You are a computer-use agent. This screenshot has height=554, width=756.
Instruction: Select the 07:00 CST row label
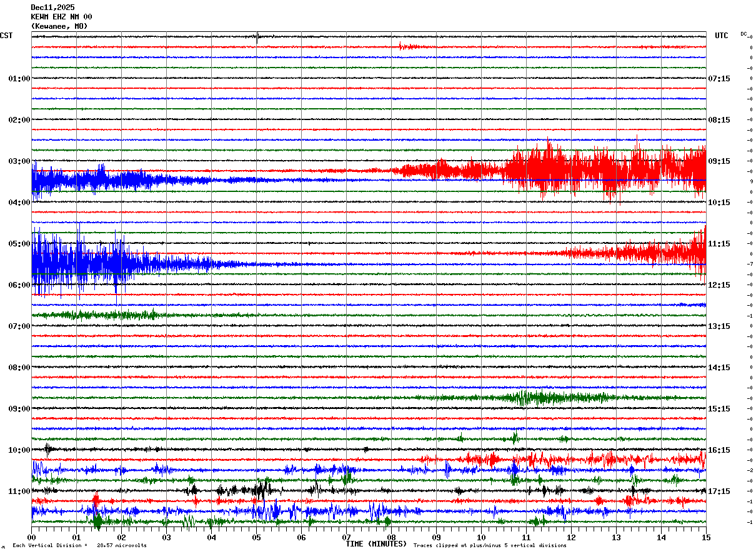pos(19,326)
